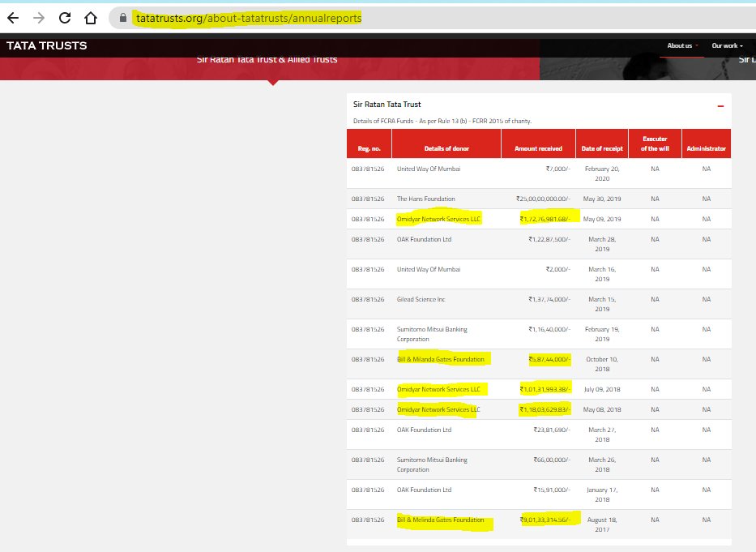Reload the page with the refresh icon
756x552 pixels.
[65, 18]
